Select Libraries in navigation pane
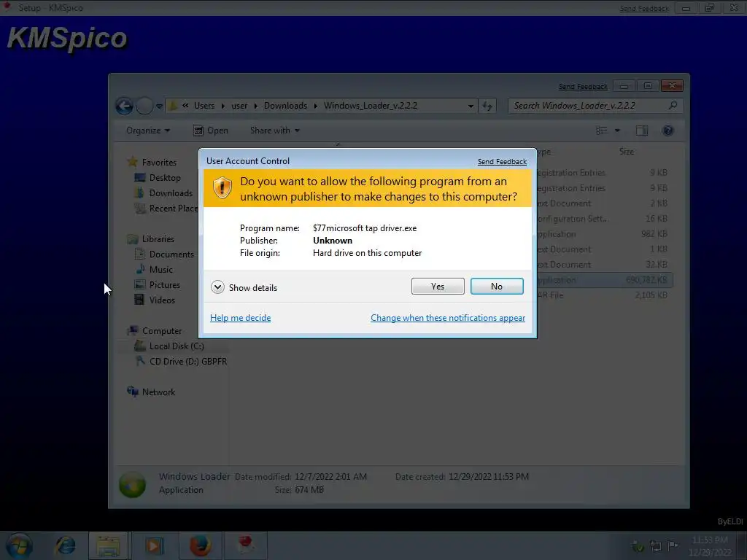The height and width of the screenshot is (560, 747). [158, 239]
